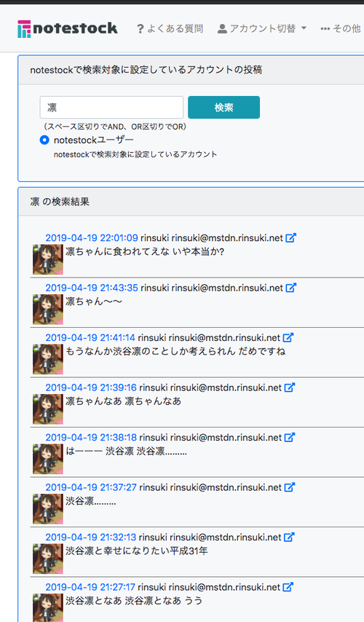Image resolution: width=364 pixels, height=622 pixels.
Task: Click avatar of 凛ちゃんなあ post
Action: 47,409
